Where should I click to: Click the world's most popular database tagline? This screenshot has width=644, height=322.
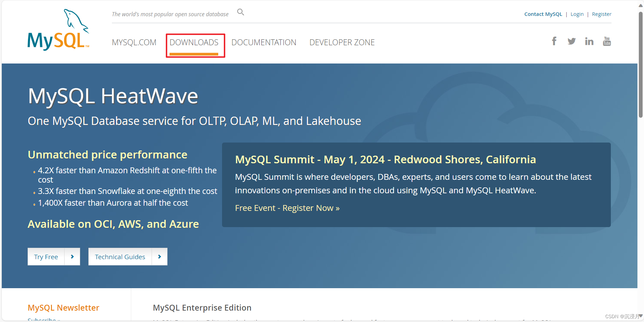(170, 14)
